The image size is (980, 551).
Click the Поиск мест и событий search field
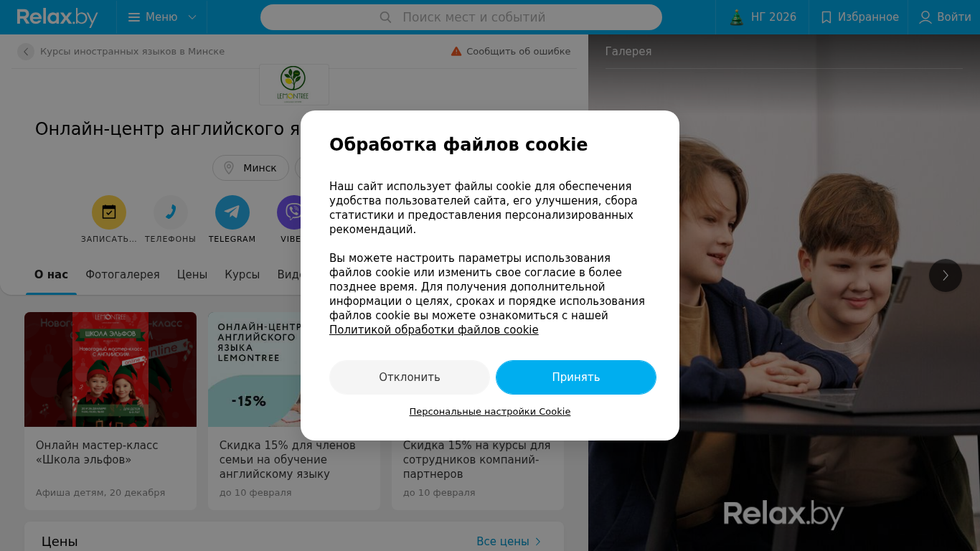click(x=461, y=17)
